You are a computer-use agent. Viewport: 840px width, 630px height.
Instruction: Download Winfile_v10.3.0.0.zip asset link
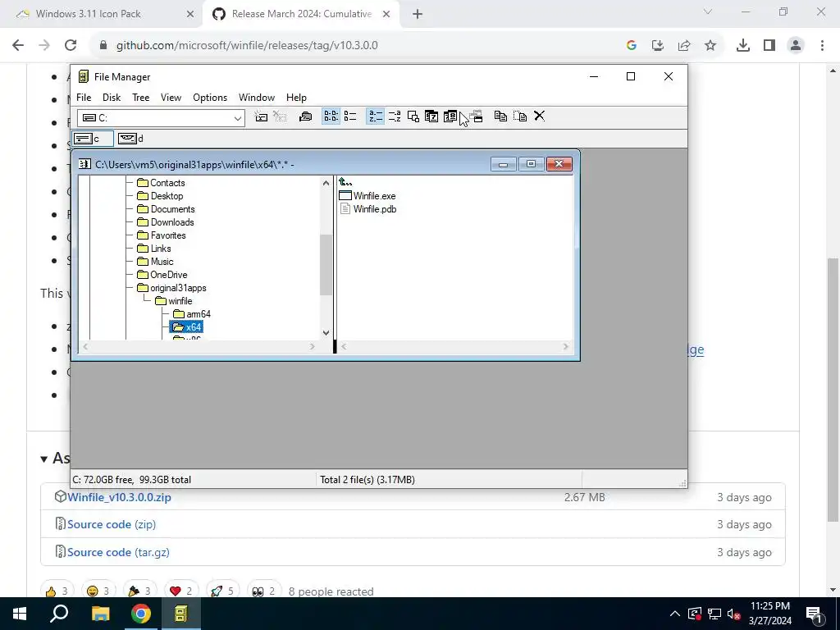[119, 498]
